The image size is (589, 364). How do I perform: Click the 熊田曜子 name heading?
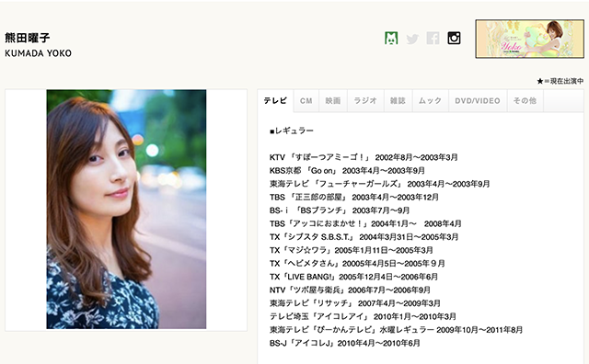point(28,38)
